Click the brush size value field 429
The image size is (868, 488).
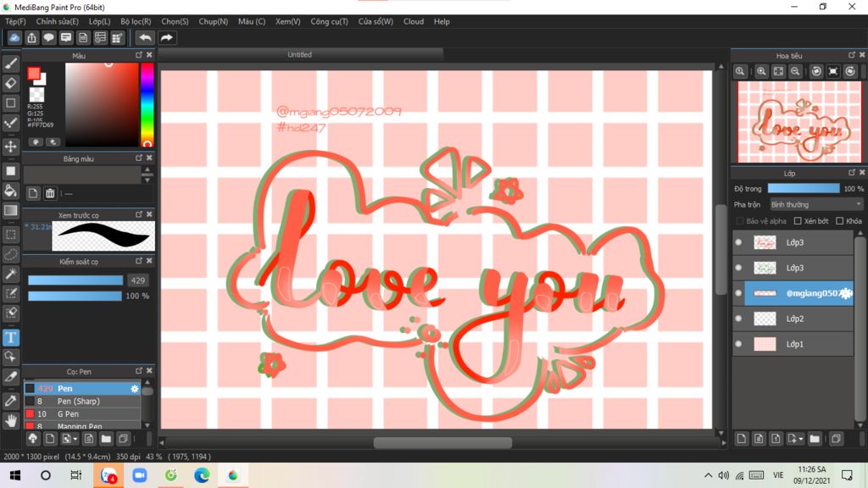[x=138, y=280]
